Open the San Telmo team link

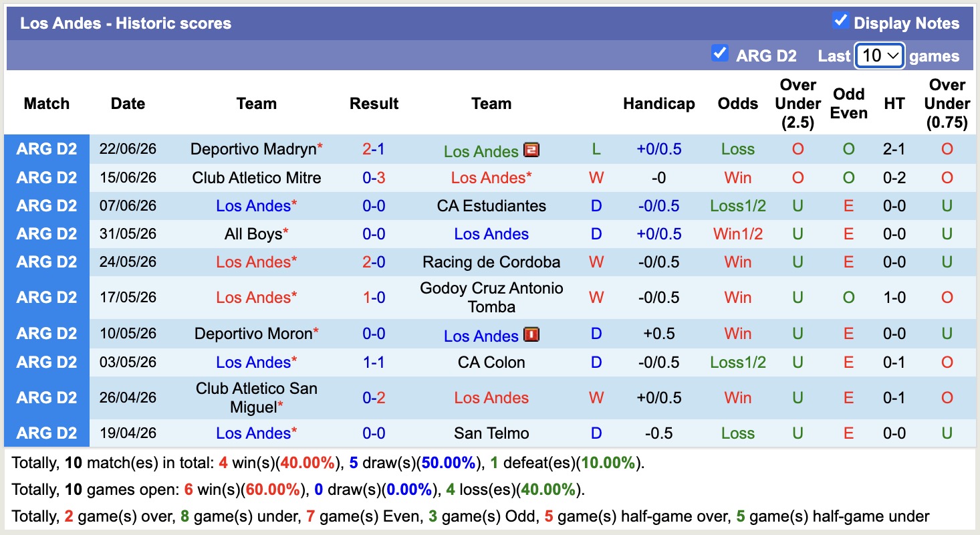coord(491,433)
